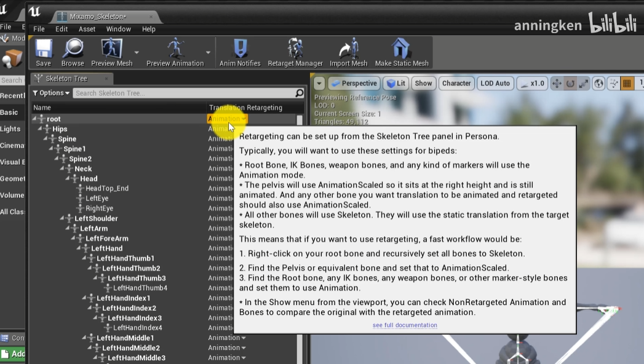This screenshot has width=644, height=364.
Task: Select the LeftHandThumb4 bone
Action: pyautogui.click(x=140, y=288)
